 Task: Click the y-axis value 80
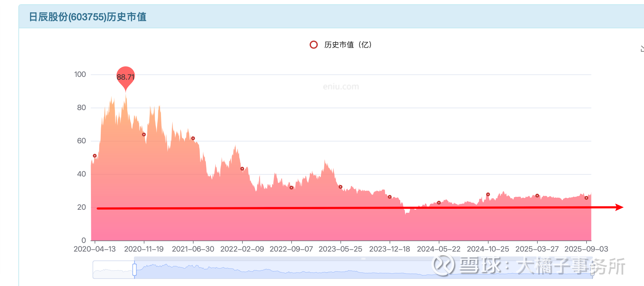(x=81, y=108)
